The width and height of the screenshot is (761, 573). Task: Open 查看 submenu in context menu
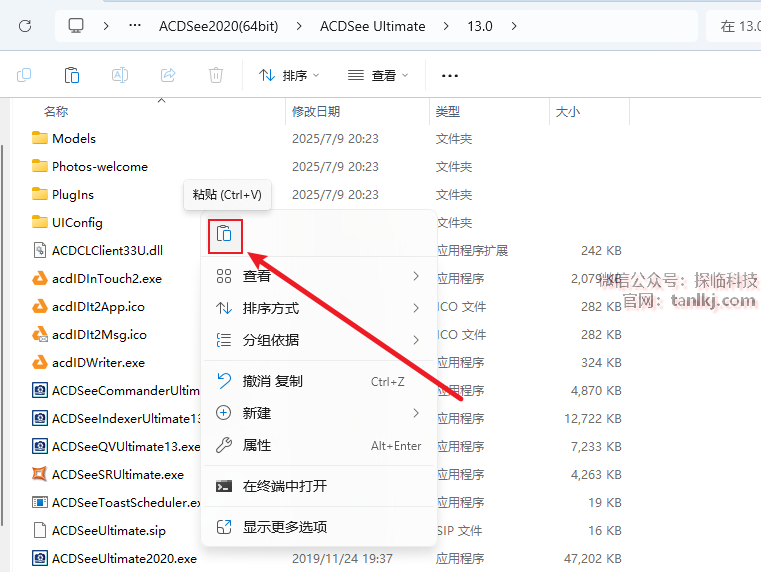coord(319,276)
